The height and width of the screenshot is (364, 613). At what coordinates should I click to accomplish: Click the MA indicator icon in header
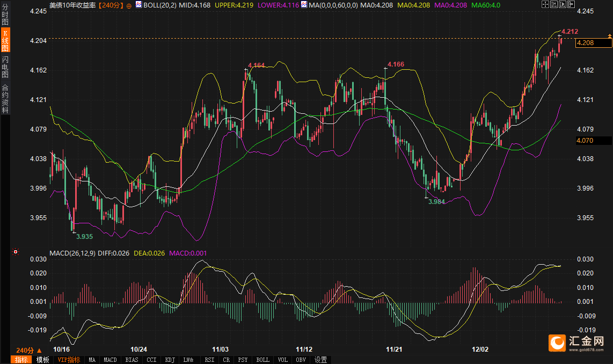point(304,5)
